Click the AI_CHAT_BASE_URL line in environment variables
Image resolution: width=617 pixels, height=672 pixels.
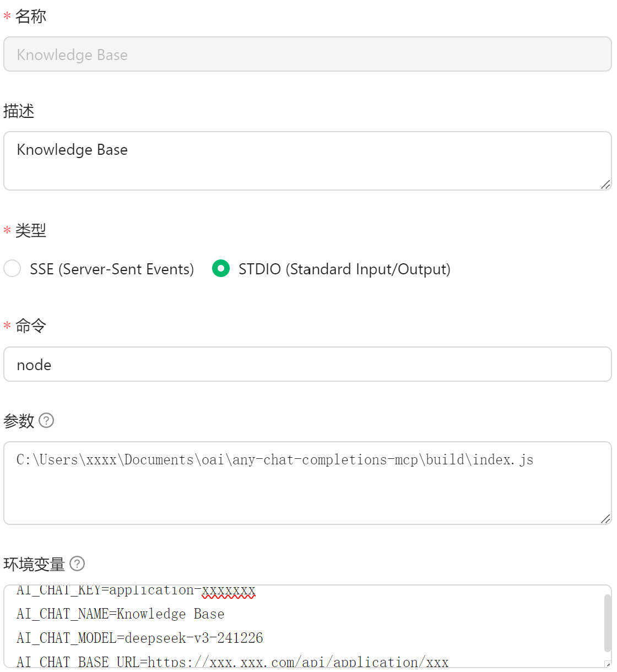pyautogui.click(x=232, y=662)
